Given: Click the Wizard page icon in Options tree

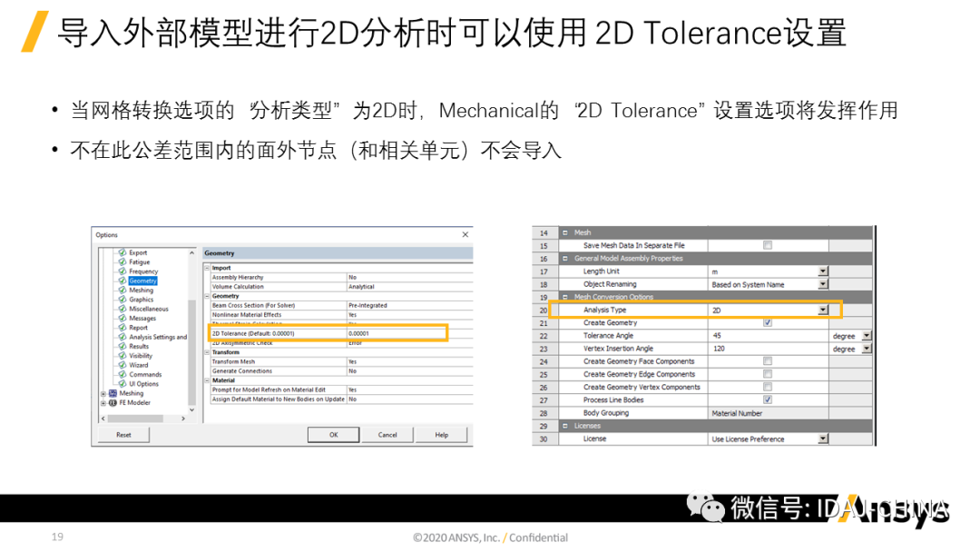Looking at the screenshot, I should (x=122, y=365).
